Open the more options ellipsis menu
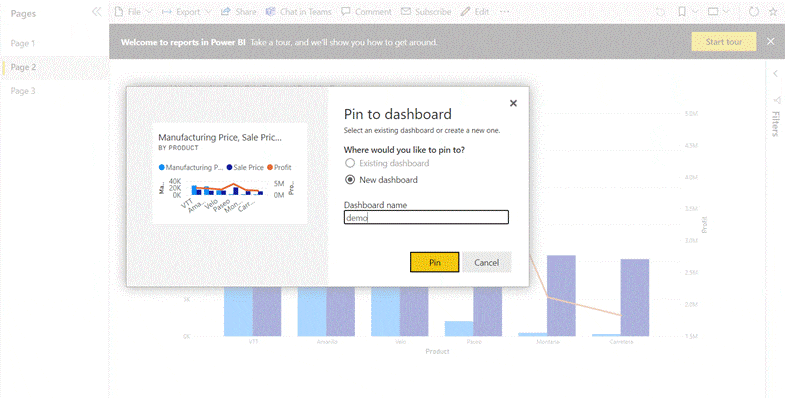The width and height of the screenshot is (785, 398). point(505,12)
